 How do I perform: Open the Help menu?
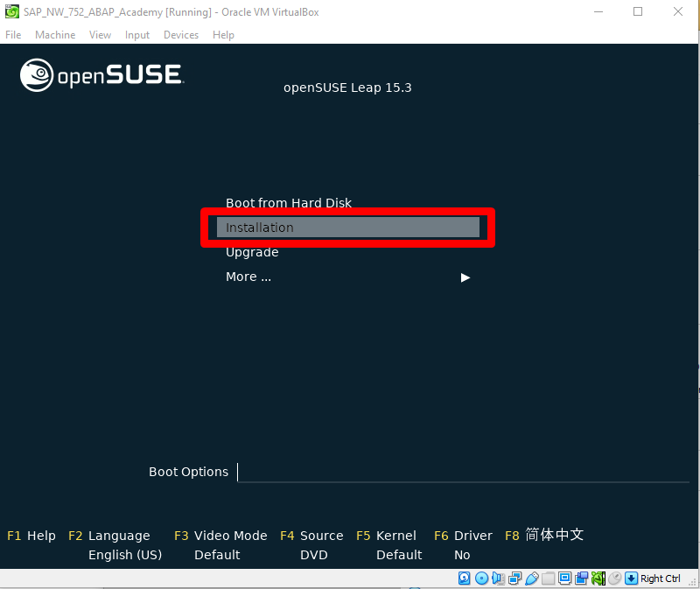(x=223, y=35)
